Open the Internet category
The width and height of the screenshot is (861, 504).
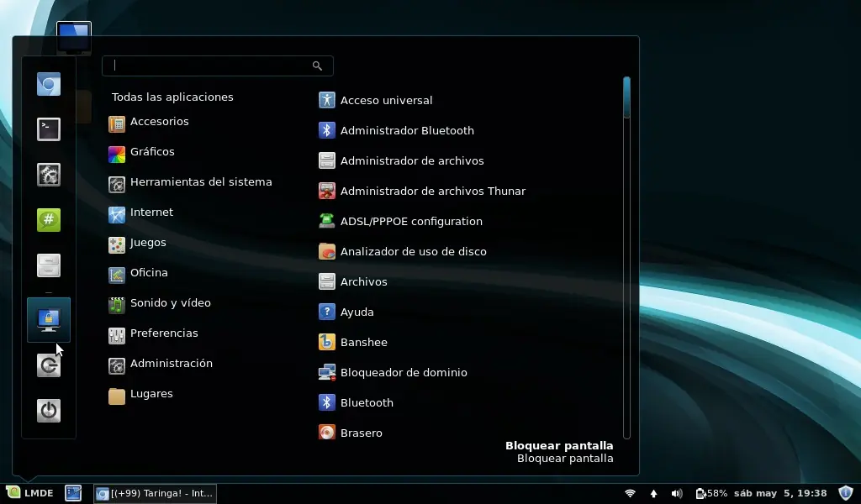tap(151, 213)
